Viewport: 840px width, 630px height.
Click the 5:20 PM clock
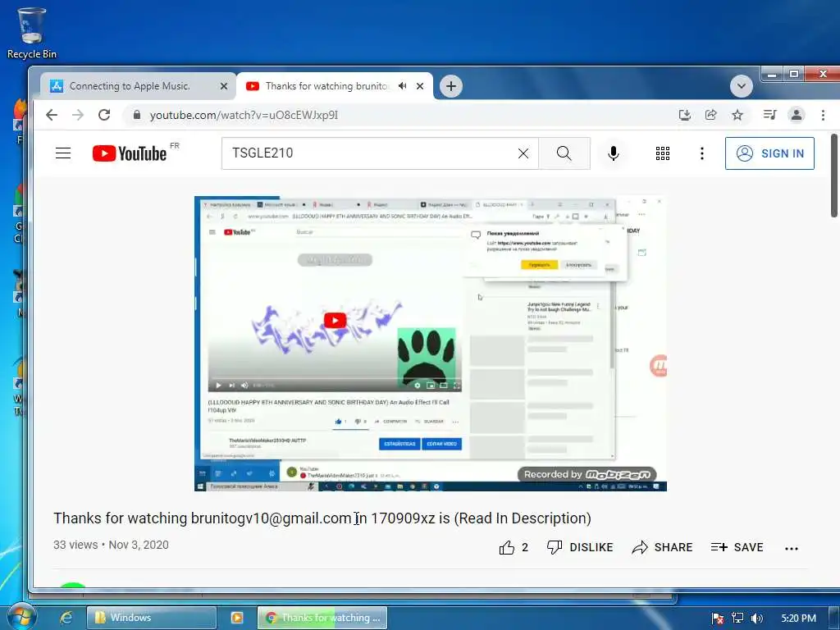(x=798, y=619)
